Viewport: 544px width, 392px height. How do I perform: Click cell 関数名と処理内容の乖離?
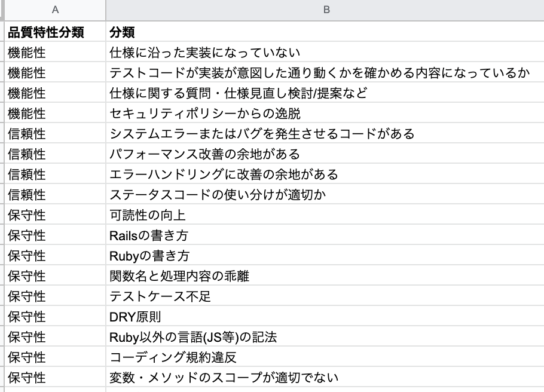[x=325, y=276]
